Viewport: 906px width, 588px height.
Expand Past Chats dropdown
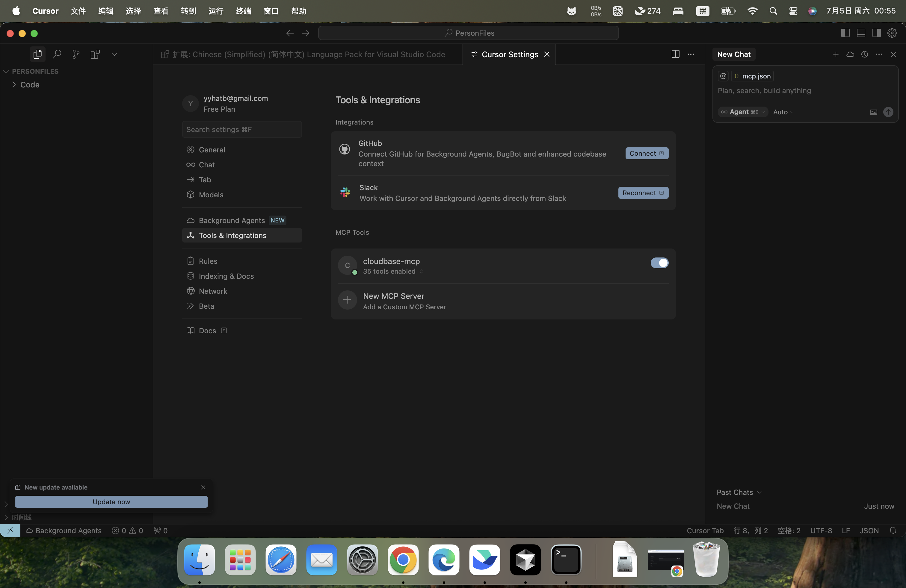pos(739,492)
